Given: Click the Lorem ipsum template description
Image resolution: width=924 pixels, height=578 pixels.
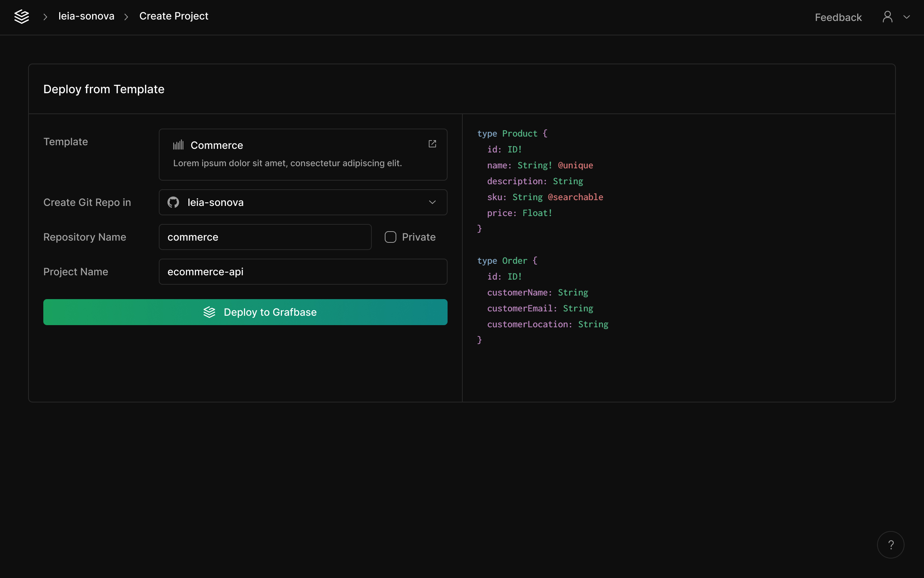Looking at the screenshot, I should (288, 163).
